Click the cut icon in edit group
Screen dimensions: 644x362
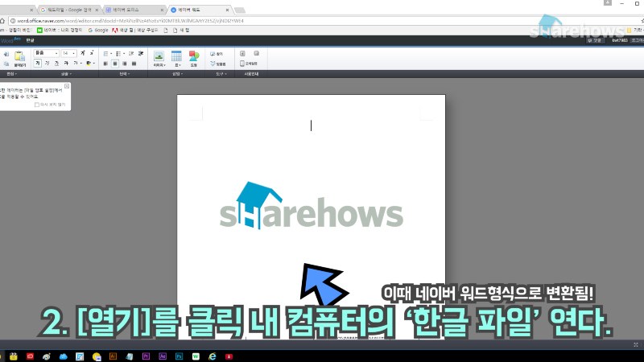coord(6,54)
